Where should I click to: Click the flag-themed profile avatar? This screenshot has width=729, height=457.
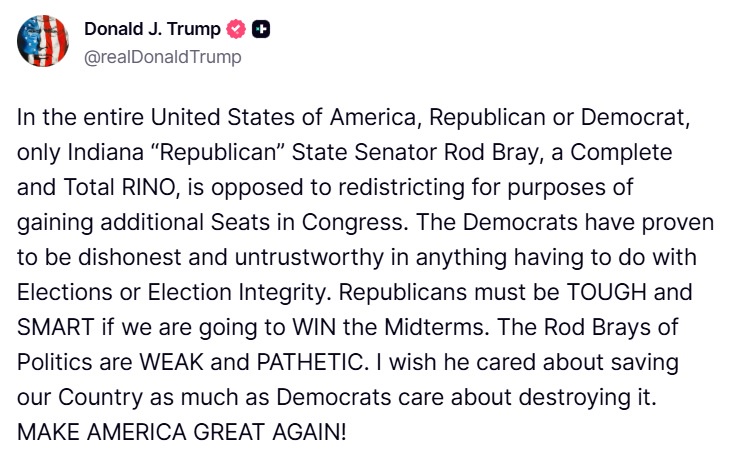coord(44,44)
